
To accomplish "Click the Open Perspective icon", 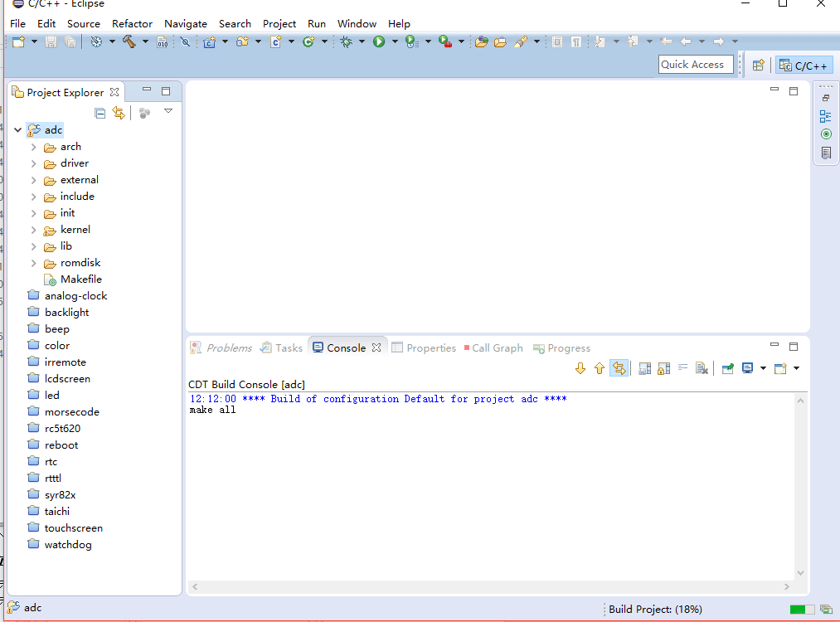I will (x=758, y=65).
